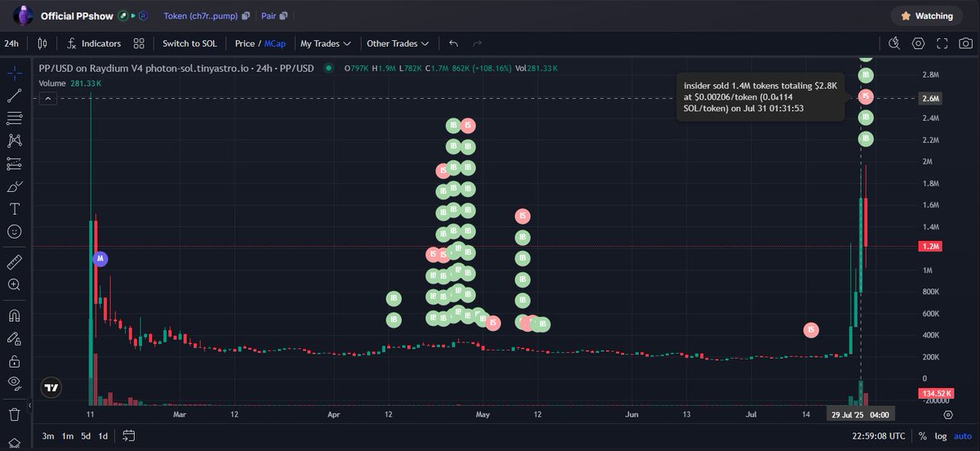Collapse the left drawing toolbar arrow
980x451 pixels.
pyautogui.click(x=29, y=405)
